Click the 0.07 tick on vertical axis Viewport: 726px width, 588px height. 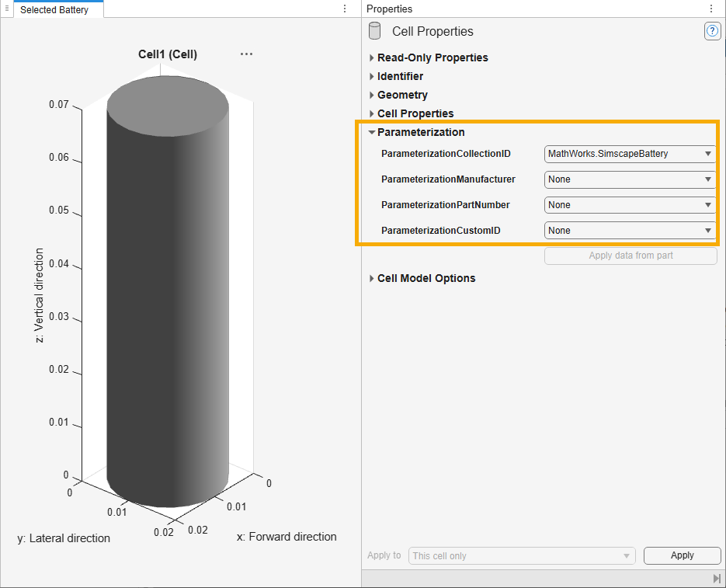pos(59,105)
